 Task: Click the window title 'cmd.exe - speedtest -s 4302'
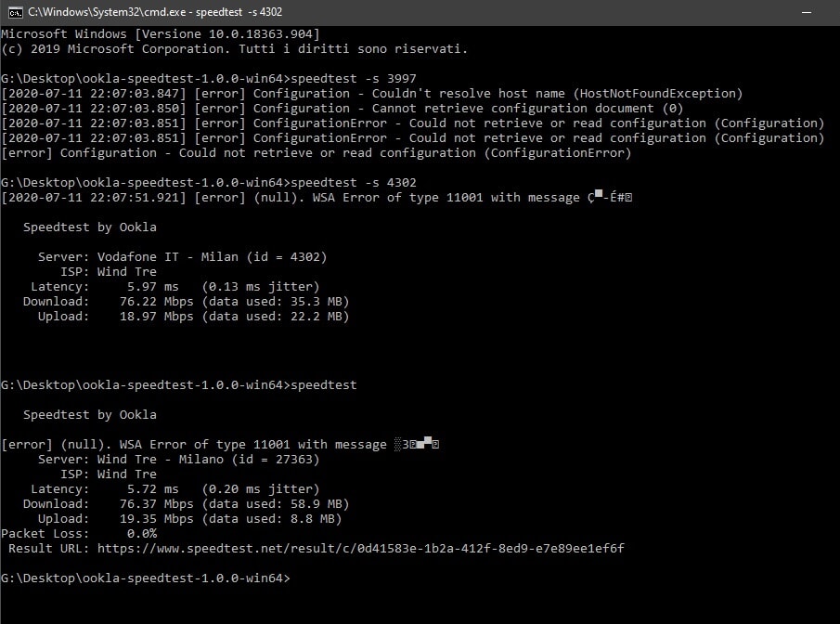[155, 12]
